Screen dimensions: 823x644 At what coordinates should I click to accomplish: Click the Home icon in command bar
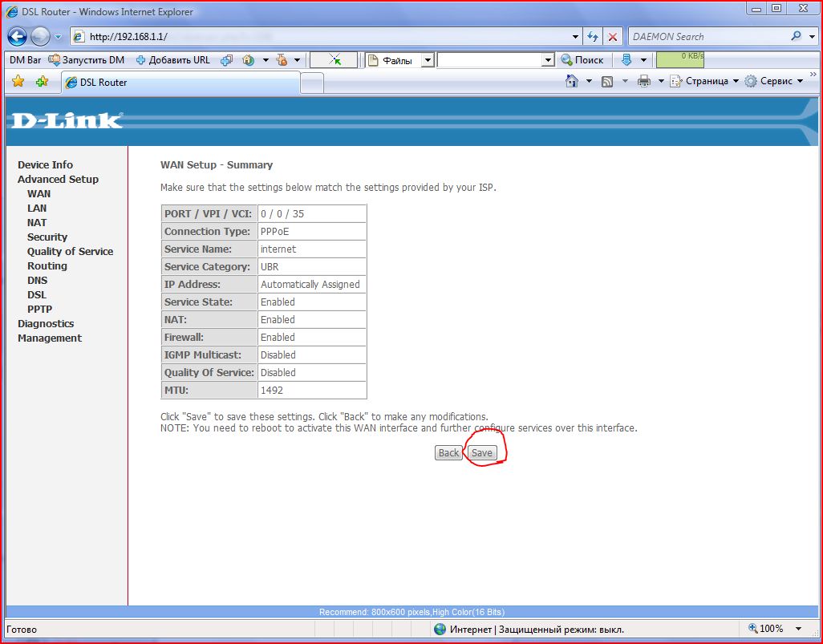pyautogui.click(x=572, y=81)
